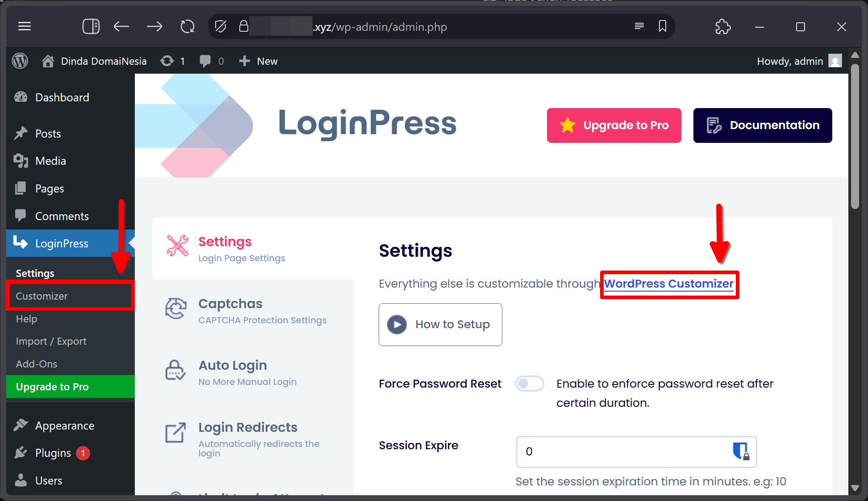Click Settings submenu under LoginPress
Screen dimensions: 868x501
coord(35,273)
